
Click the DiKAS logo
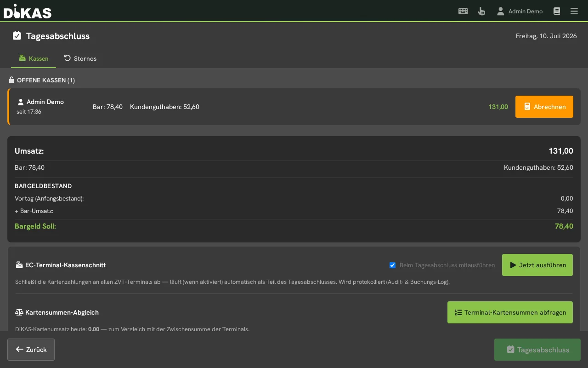28,11
